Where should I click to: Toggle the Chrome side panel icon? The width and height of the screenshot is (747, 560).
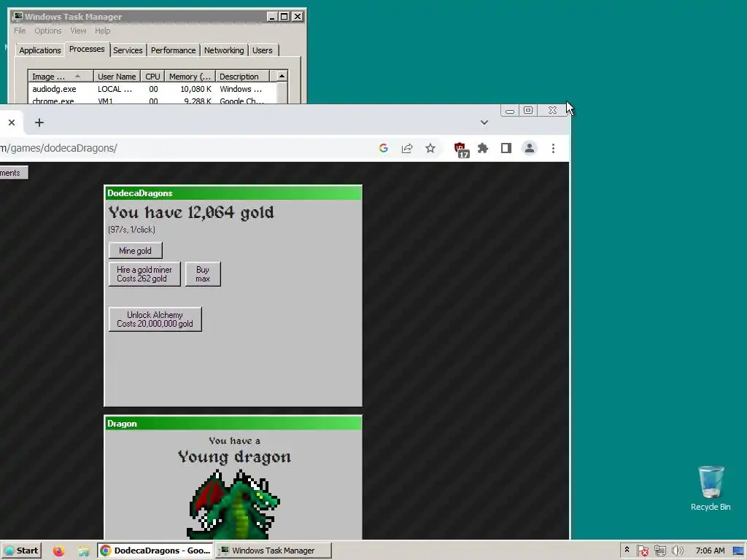pyautogui.click(x=506, y=148)
